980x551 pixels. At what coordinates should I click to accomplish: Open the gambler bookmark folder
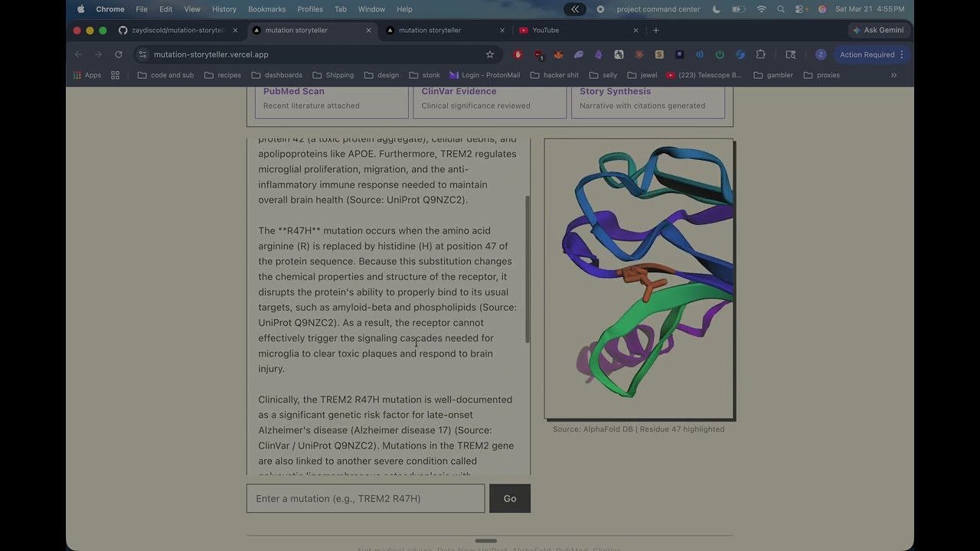pyautogui.click(x=773, y=75)
